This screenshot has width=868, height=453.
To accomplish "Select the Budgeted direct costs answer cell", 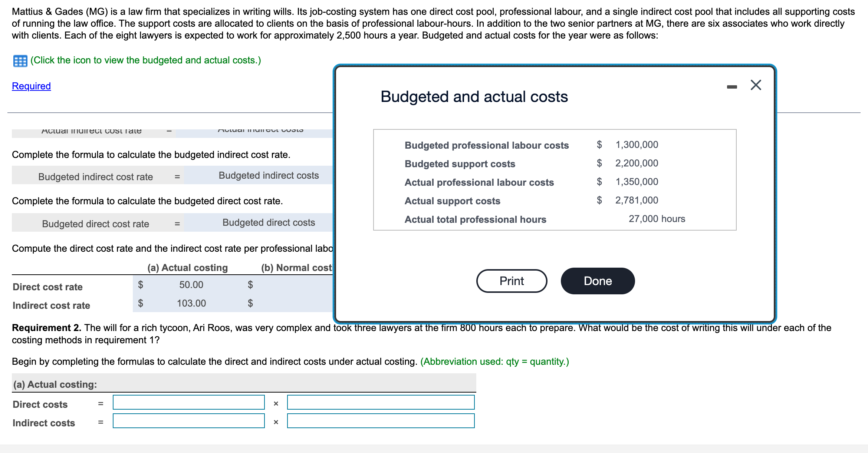I will coord(268,222).
